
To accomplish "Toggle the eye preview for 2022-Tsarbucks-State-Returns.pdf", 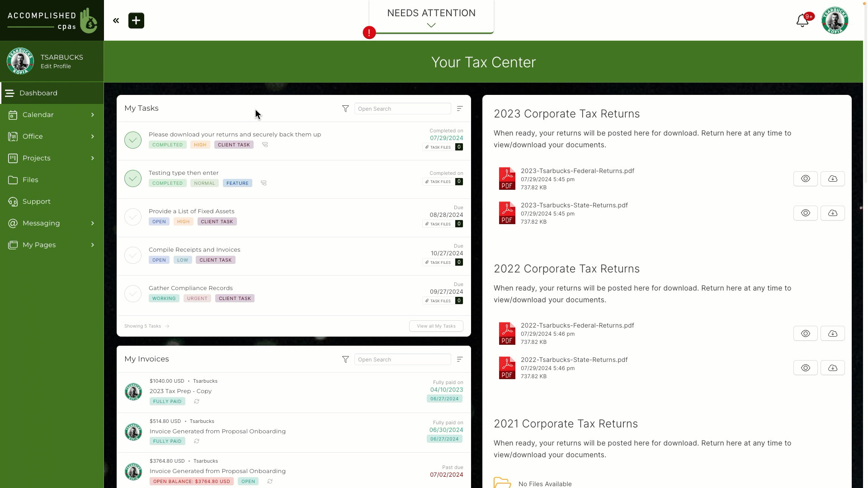I will click(806, 368).
